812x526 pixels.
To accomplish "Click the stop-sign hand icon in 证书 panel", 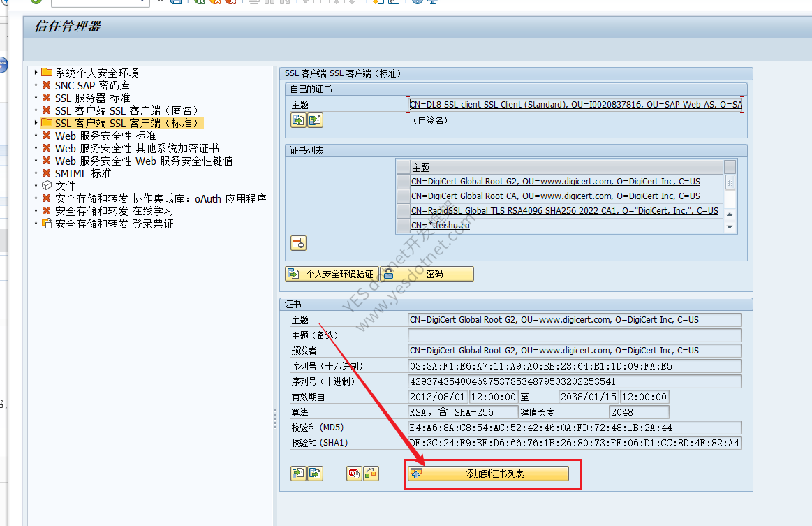I will (354, 473).
